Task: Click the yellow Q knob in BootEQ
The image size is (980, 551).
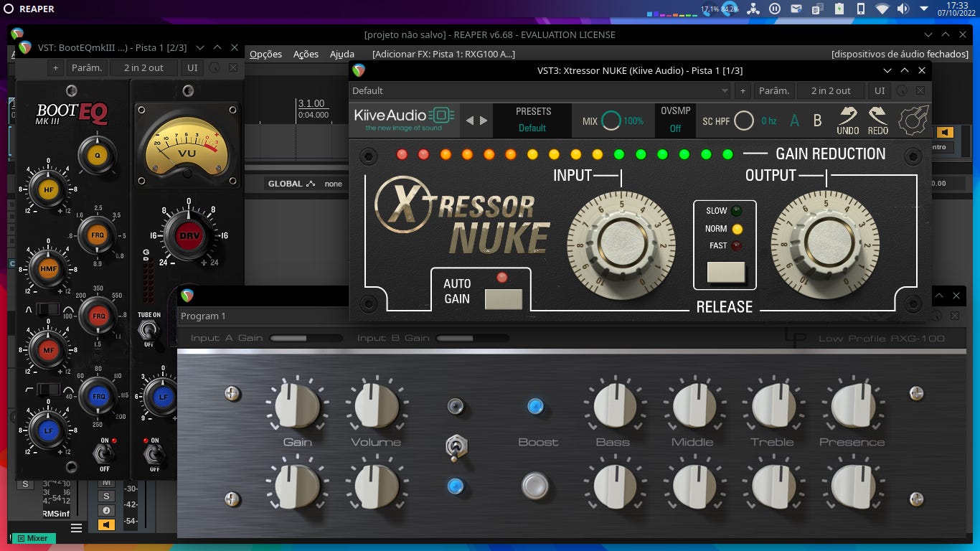Action: 98,154
